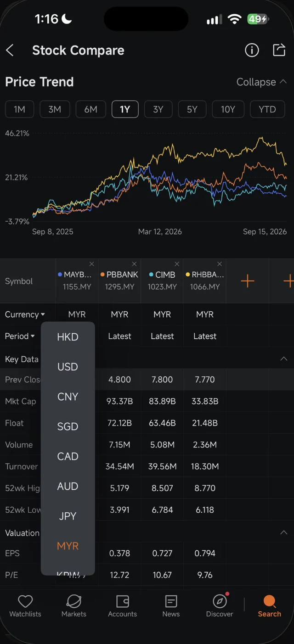Screen dimensions: 294x644
Task: Tap CIMB Mkt Cap 83.89B
Action: click(162, 401)
